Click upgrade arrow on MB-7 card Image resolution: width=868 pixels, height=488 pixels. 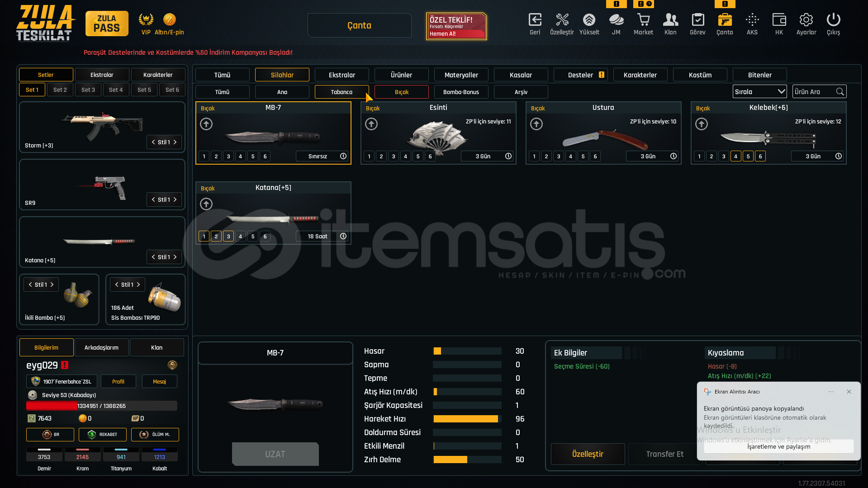pos(206,124)
